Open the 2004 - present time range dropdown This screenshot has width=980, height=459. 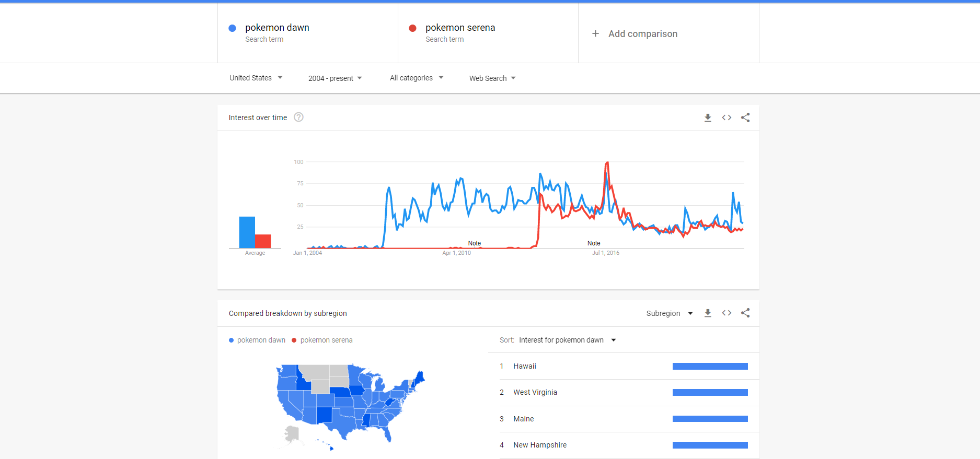pyautogui.click(x=335, y=78)
